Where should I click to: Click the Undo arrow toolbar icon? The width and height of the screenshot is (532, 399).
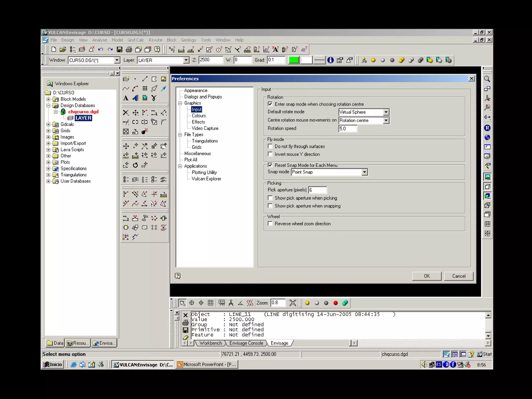click(101, 49)
